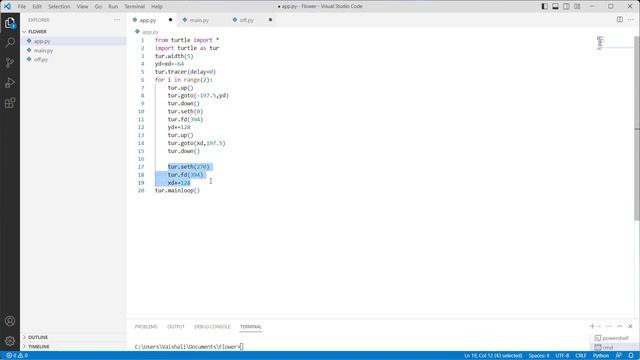The height and width of the screenshot is (360, 640).
Task: Close the terminal panel
Action: coord(630,327)
